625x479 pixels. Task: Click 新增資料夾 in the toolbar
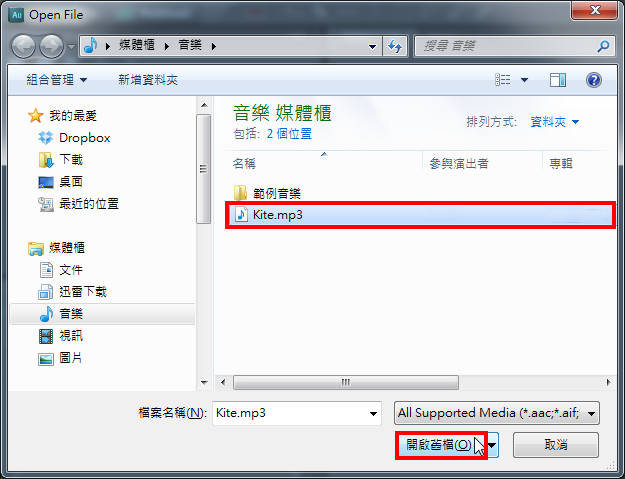click(x=147, y=80)
